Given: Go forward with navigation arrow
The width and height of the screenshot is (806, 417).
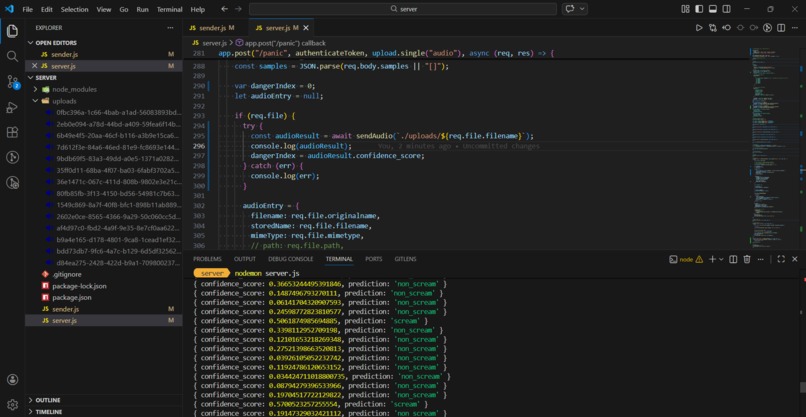Looking at the screenshot, I should 237,9.
